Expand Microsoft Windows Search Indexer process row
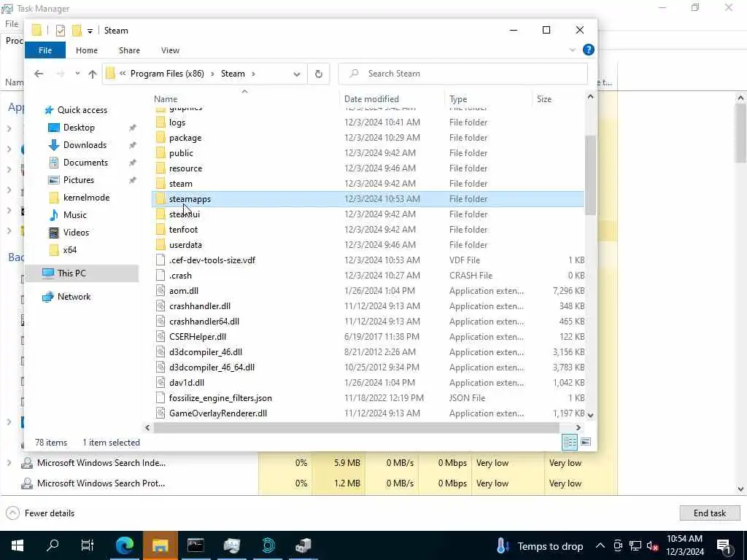Screen dimensions: 747x560 [9, 463]
